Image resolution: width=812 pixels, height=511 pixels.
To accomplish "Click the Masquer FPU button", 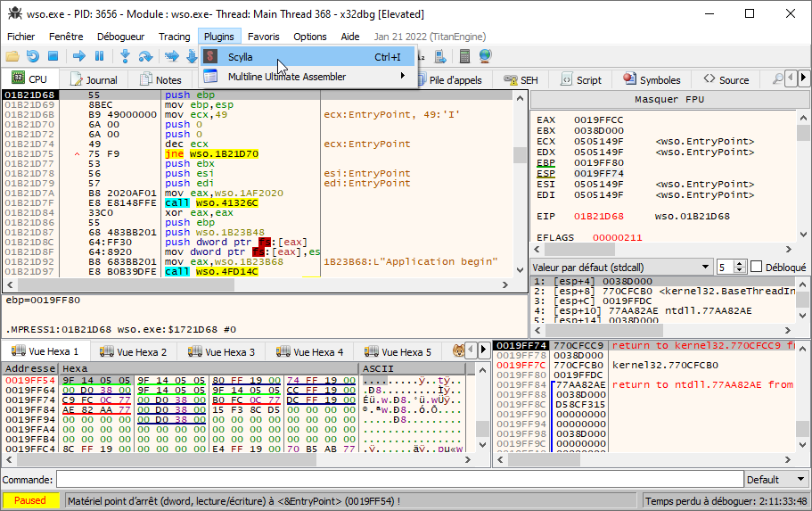I will click(x=669, y=99).
